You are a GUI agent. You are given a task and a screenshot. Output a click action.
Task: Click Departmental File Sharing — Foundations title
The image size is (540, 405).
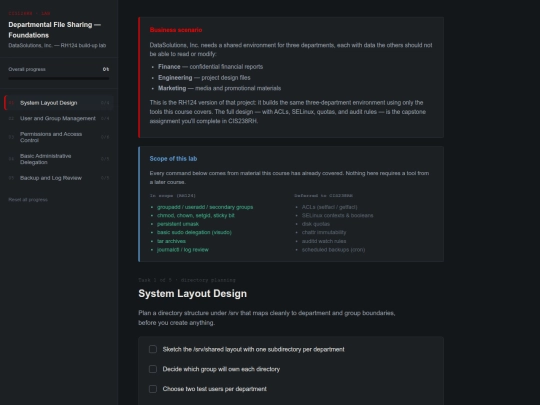[x=54, y=30]
